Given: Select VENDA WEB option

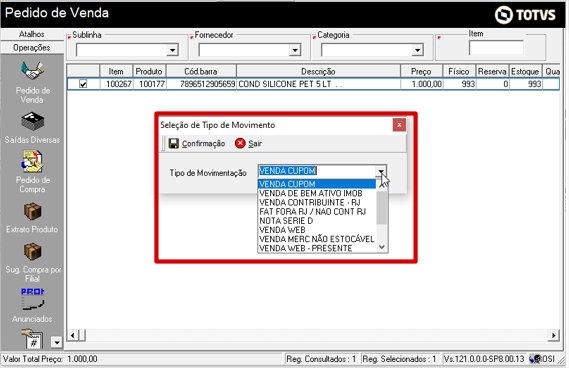Looking at the screenshot, I should pyautogui.click(x=317, y=230).
